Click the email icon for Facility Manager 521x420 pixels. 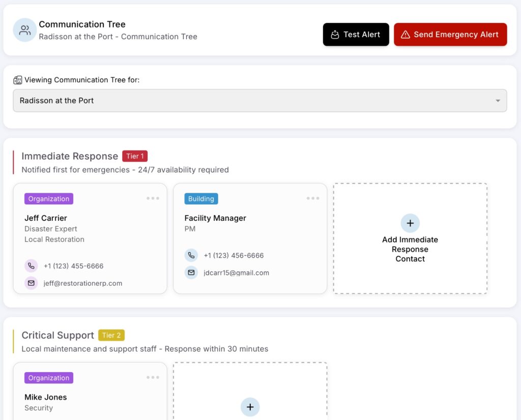191,273
